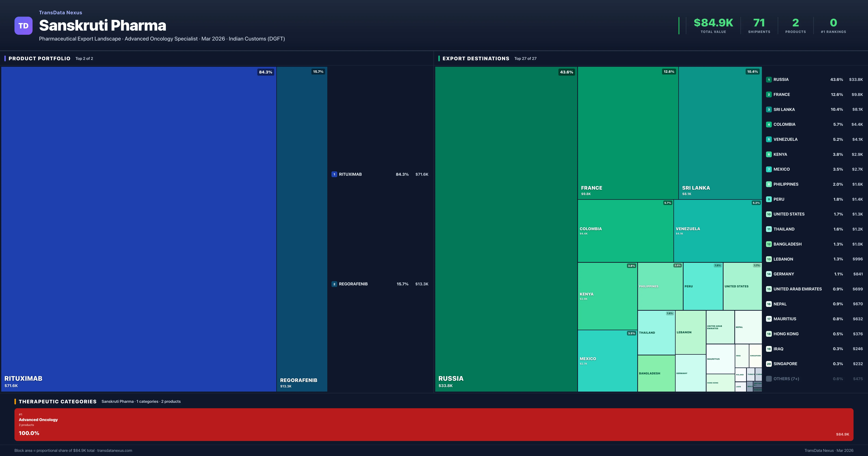This screenshot has height=456, width=868.
Task: Click the Rituximab rank 1 legend badge
Action: pos(334,174)
